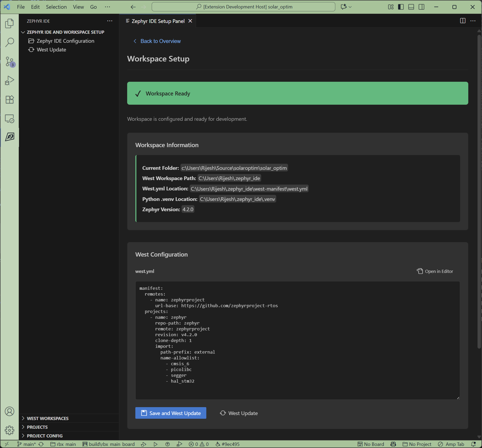
Task: Click the pristine build icon in status bar
Action: (144, 444)
